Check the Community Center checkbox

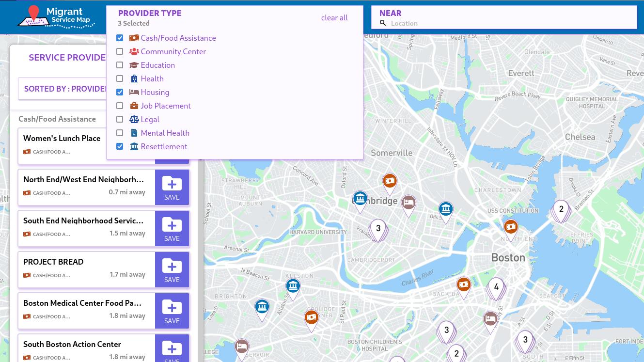tap(120, 51)
